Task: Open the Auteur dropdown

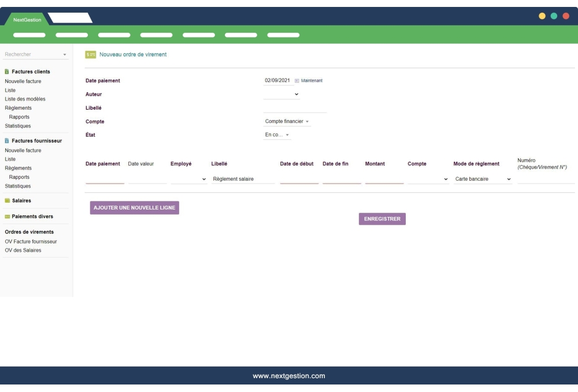Action: [x=297, y=94]
